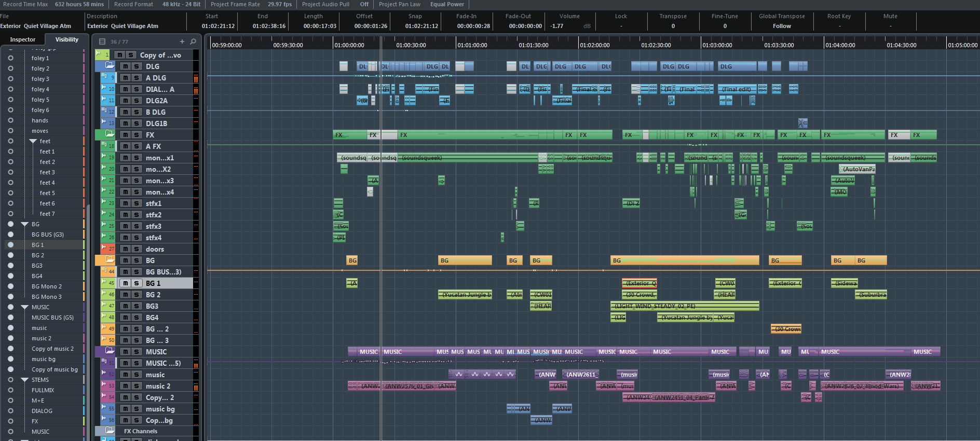Collapse the STEMS folder tree
The image size is (980, 441).
tap(24, 380)
